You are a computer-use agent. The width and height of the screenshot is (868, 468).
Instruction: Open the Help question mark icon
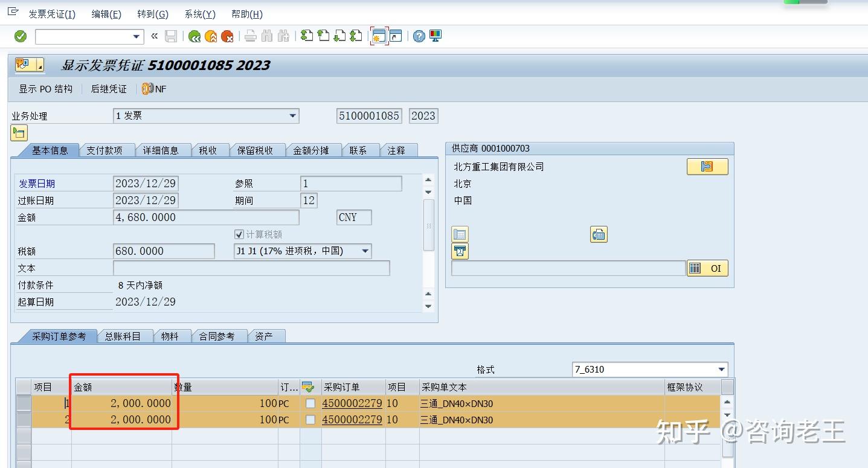tap(419, 36)
